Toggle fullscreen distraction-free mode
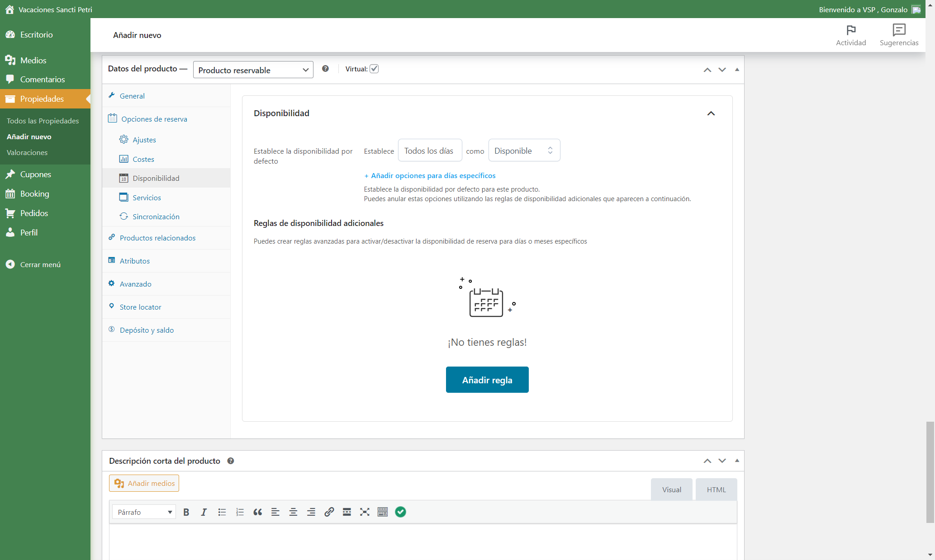This screenshot has height=560, width=935. click(365, 512)
